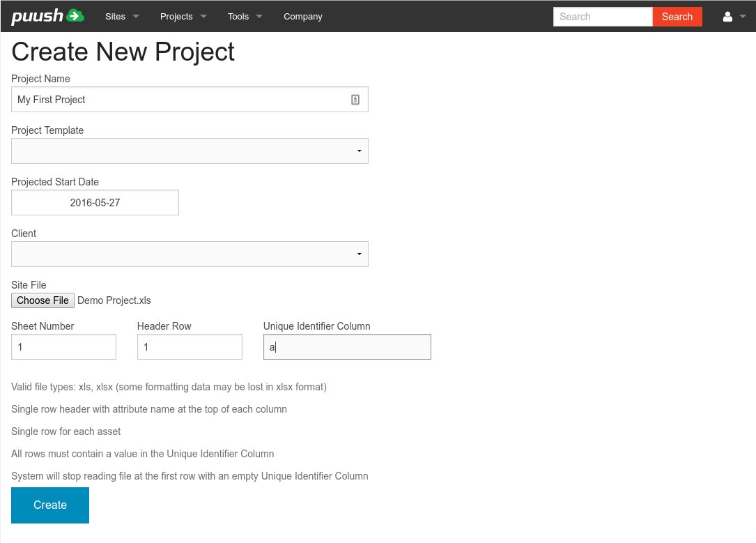Open the Tools menu
This screenshot has width=756, height=543.
[x=245, y=16]
